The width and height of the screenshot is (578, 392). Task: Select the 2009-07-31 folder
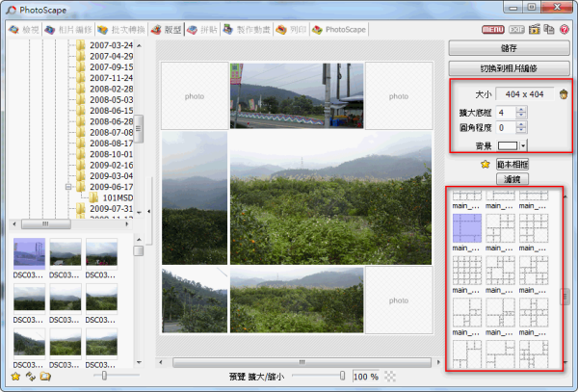point(111,209)
